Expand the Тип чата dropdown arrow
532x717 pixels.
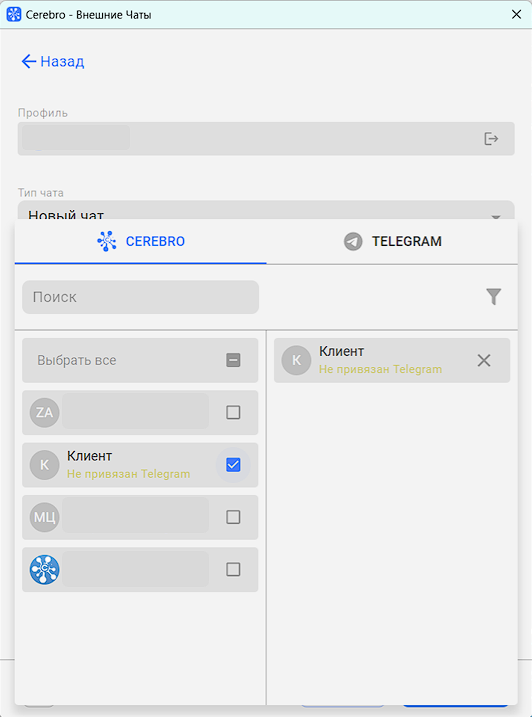[495, 216]
